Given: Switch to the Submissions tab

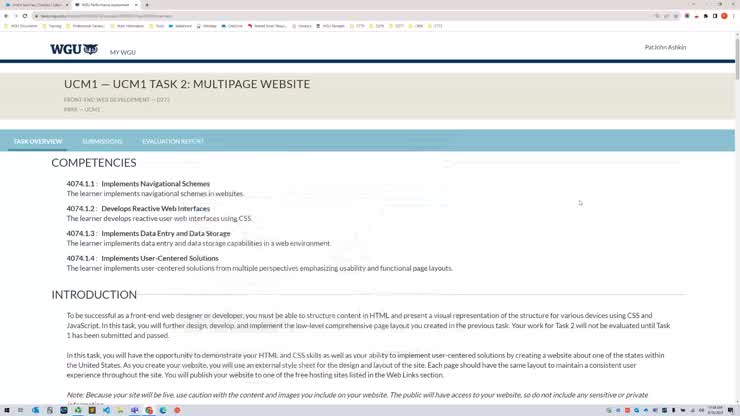Looking at the screenshot, I should coord(102,141).
